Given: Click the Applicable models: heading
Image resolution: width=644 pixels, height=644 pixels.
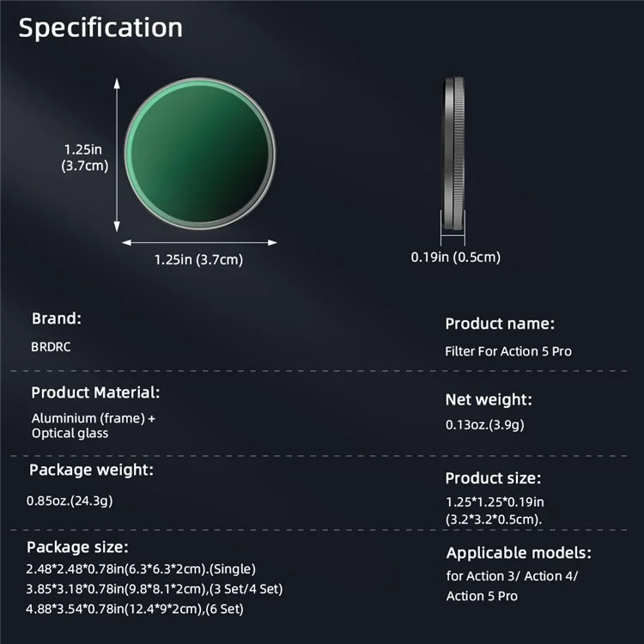Looking at the screenshot, I should [x=519, y=553].
